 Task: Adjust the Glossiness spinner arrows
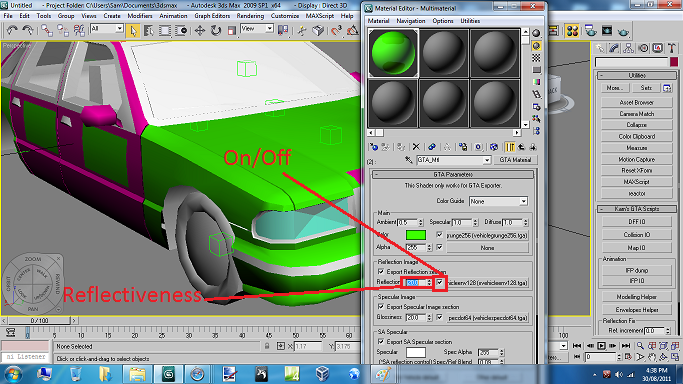point(429,317)
